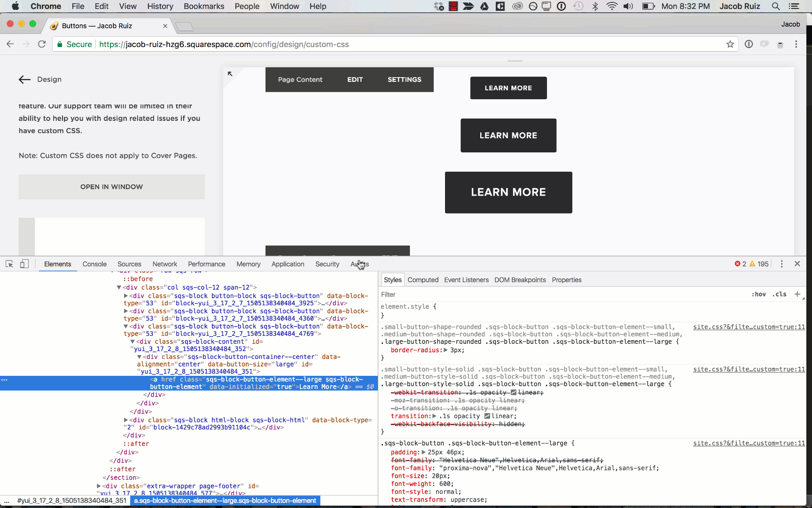
Task: Open the History menu in menu bar
Action: point(160,6)
